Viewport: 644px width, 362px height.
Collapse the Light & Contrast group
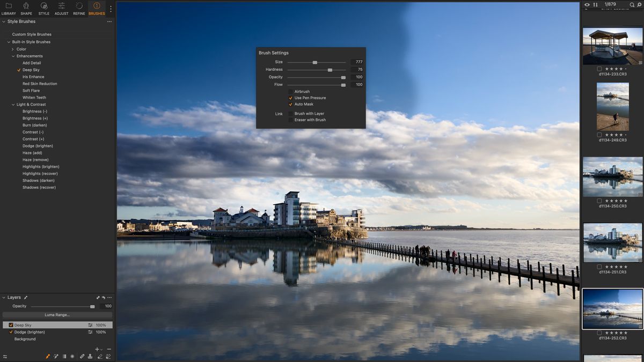pos(13,104)
